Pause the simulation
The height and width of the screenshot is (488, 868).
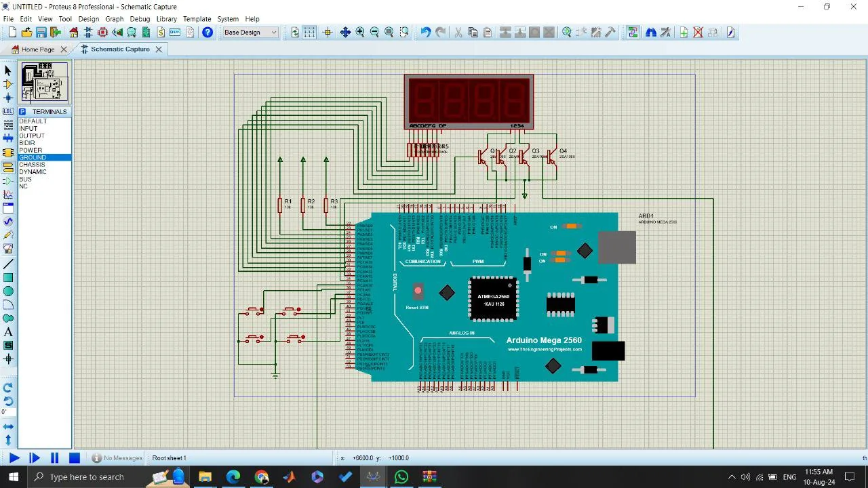click(x=55, y=458)
